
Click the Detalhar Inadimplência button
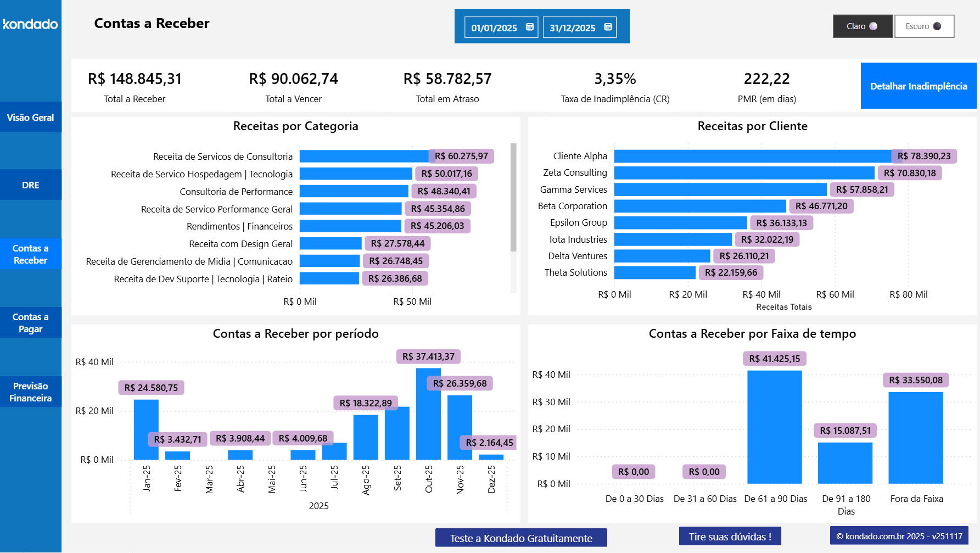click(x=918, y=86)
